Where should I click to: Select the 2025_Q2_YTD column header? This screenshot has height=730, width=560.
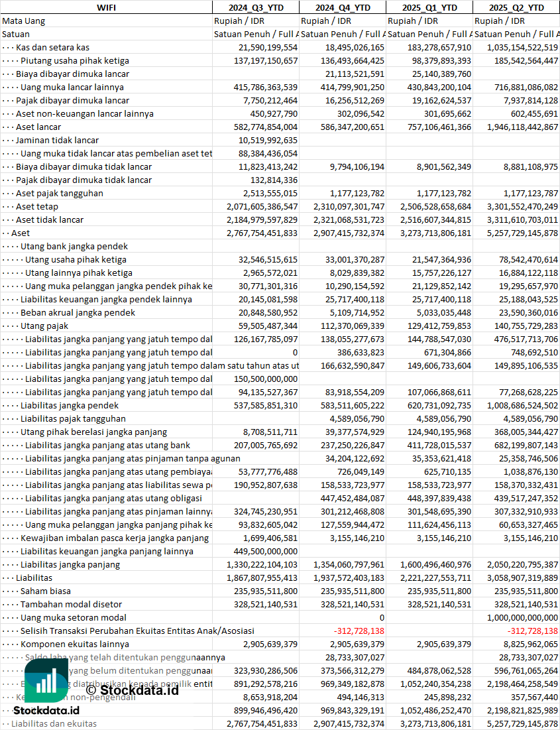point(516,7)
